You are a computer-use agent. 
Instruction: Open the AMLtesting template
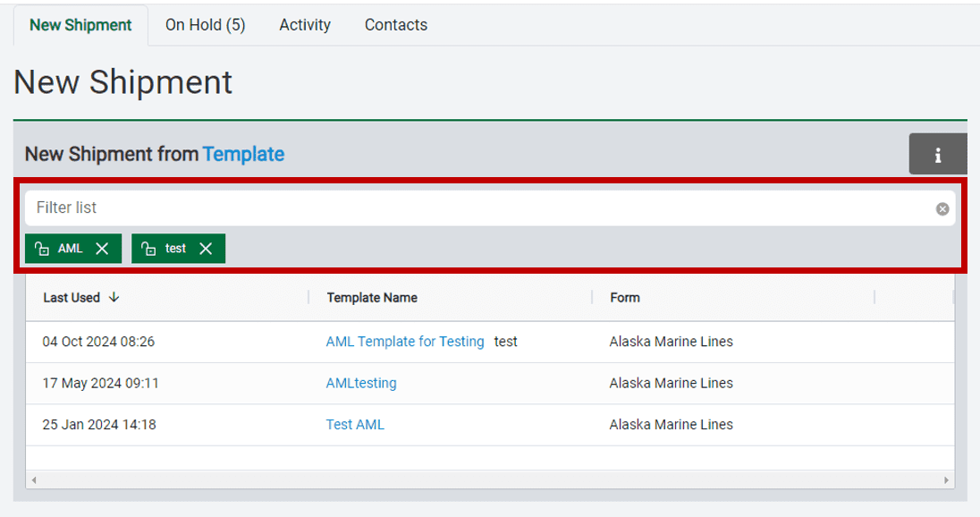pyautogui.click(x=360, y=383)
